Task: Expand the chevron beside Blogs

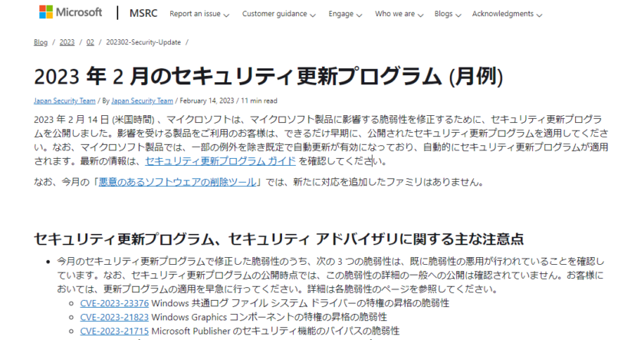Action: tap(458, 15)
